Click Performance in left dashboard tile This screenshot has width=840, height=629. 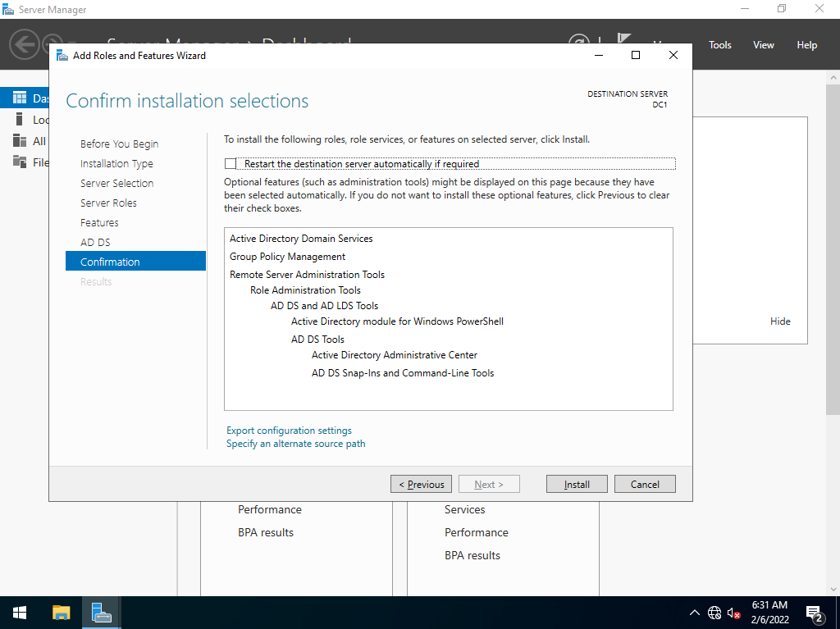[x=269, y=509]
